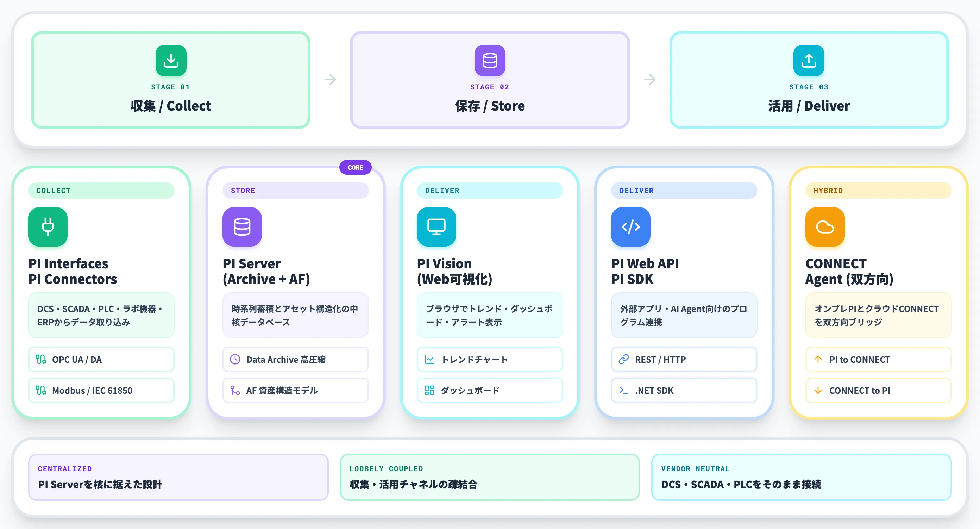This screenshot has height=529, width=980.
Task: Click the 時系列蓄積とアセット構造化 description box
Action: [x=296, y=315]
